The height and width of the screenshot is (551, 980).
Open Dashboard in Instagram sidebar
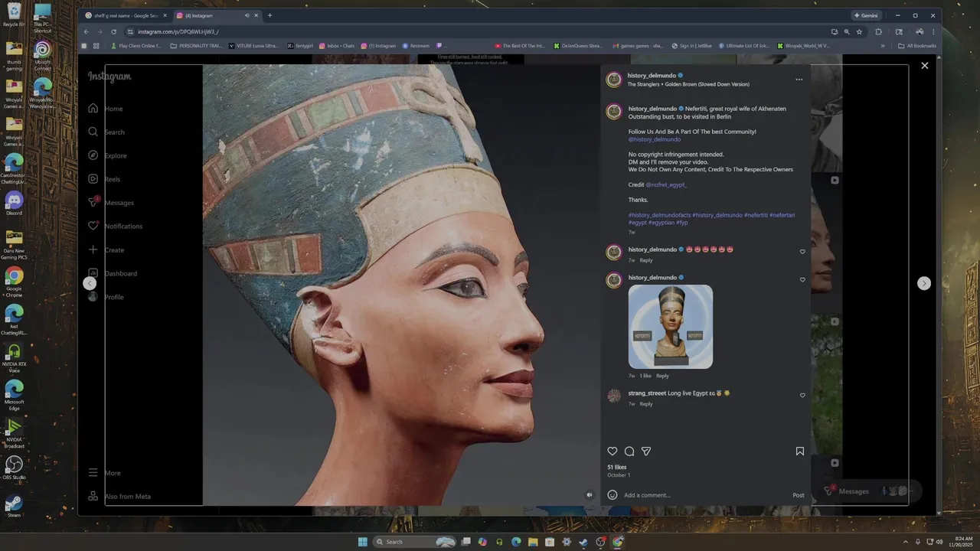coord(112,273)
